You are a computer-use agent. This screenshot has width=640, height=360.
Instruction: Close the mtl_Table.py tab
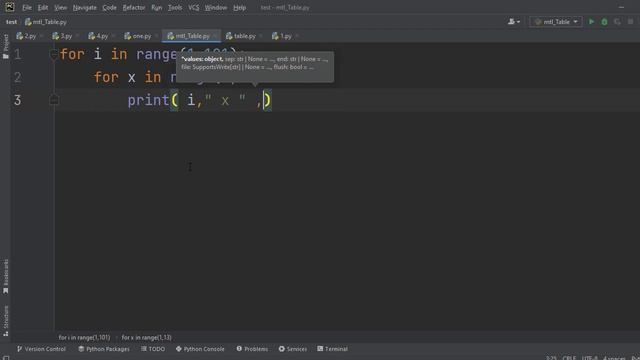[x=215, y=36]
